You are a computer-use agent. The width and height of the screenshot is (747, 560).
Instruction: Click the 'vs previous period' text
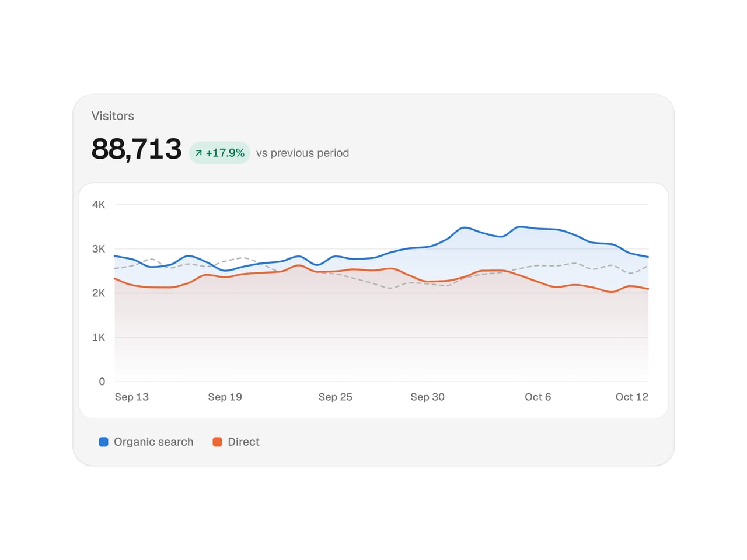click(302, 153)
